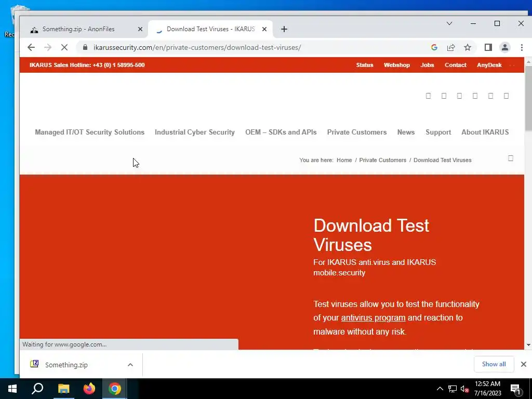Switch to the Something.zip - AnonFiles tab
This screenshot has height=399, width=532.
pos(78,29)
